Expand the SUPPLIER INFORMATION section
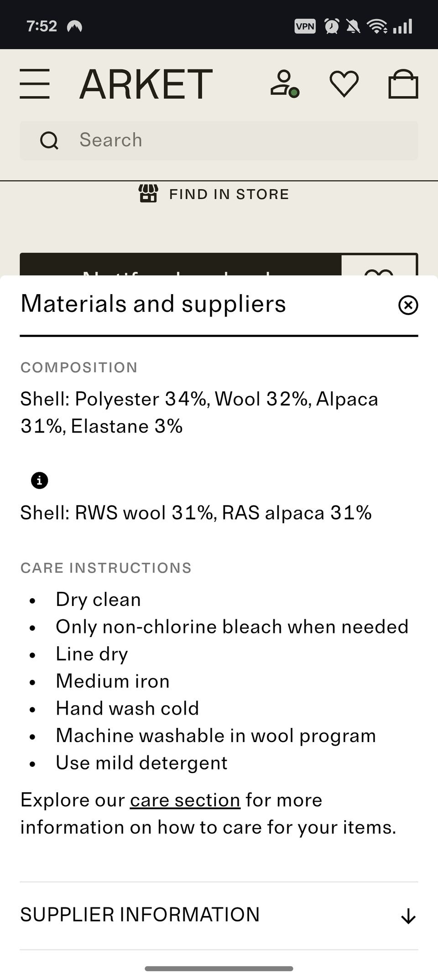This screenshot has width=438, height=980. tap(140, 915)
